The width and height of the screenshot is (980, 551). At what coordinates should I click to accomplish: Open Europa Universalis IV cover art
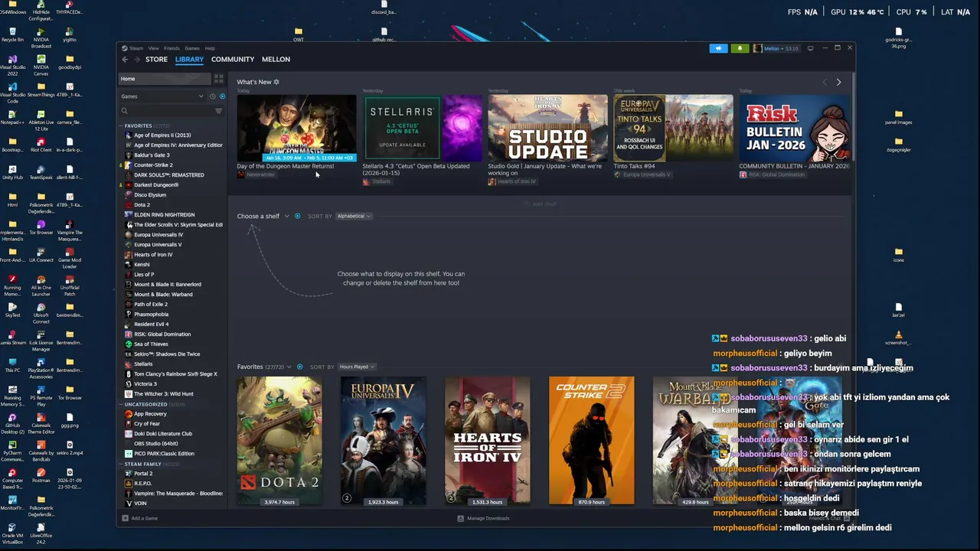pyautogui.click(x=383, y=440)
